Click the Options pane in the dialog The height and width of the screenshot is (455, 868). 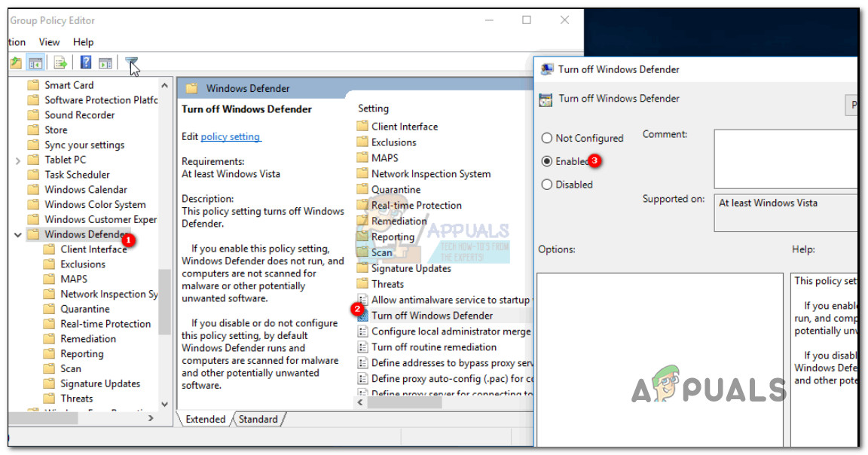(x=660, y=359)
